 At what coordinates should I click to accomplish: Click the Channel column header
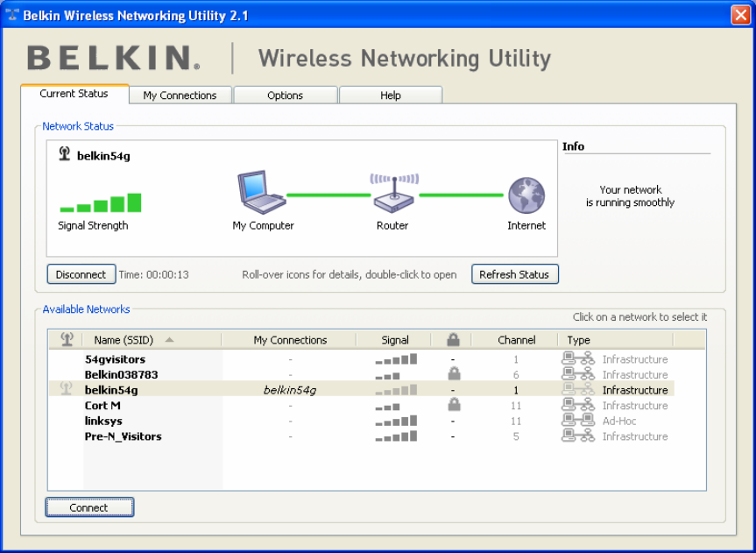click(516, 340)
